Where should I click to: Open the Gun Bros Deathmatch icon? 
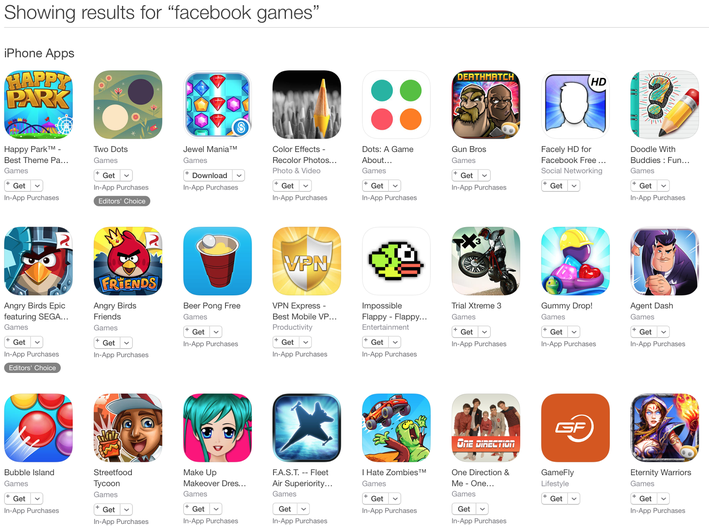pyautogui.click(x=486, y=104)
